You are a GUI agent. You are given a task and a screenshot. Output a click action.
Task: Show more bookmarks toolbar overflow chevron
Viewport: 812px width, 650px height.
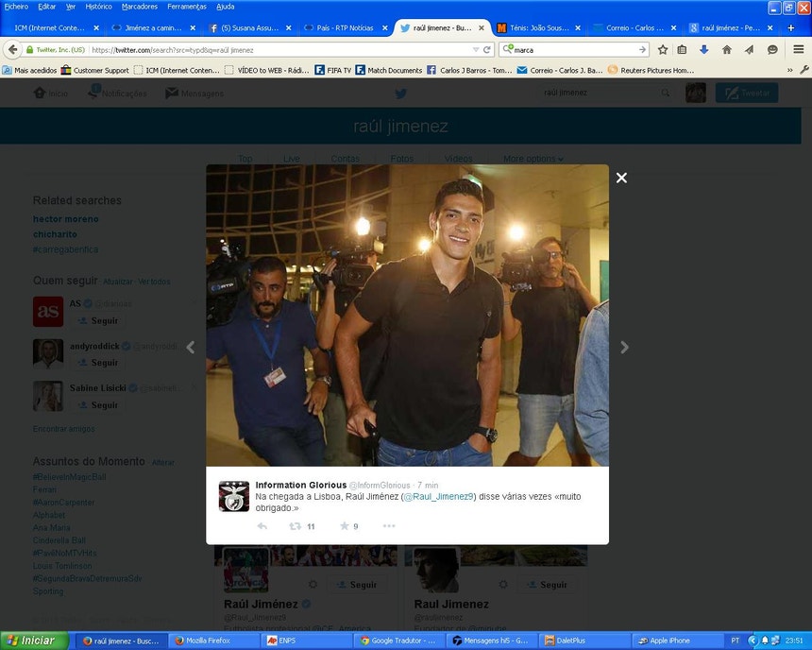(790, 70)
